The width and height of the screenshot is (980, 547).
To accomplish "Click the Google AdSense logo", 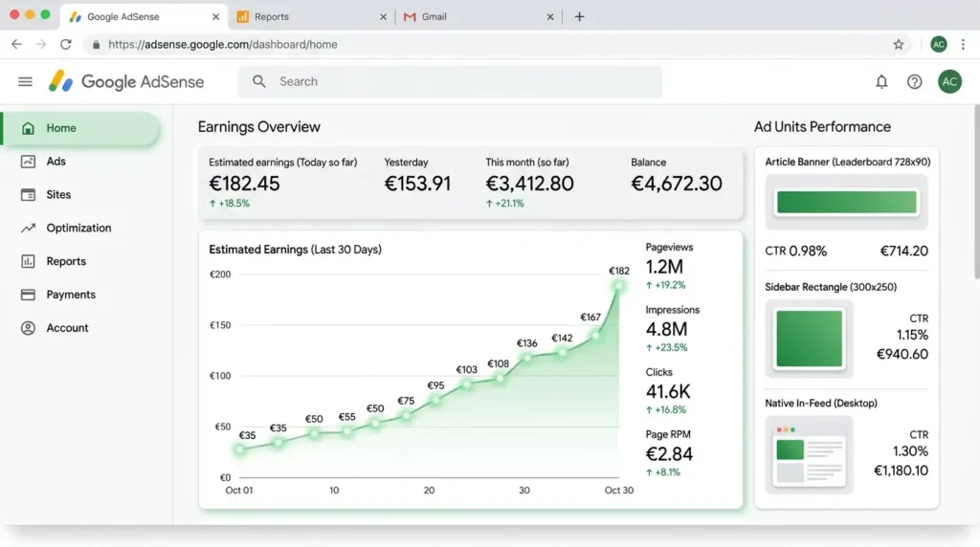I will pyautogui.click(x=126, y=82).
